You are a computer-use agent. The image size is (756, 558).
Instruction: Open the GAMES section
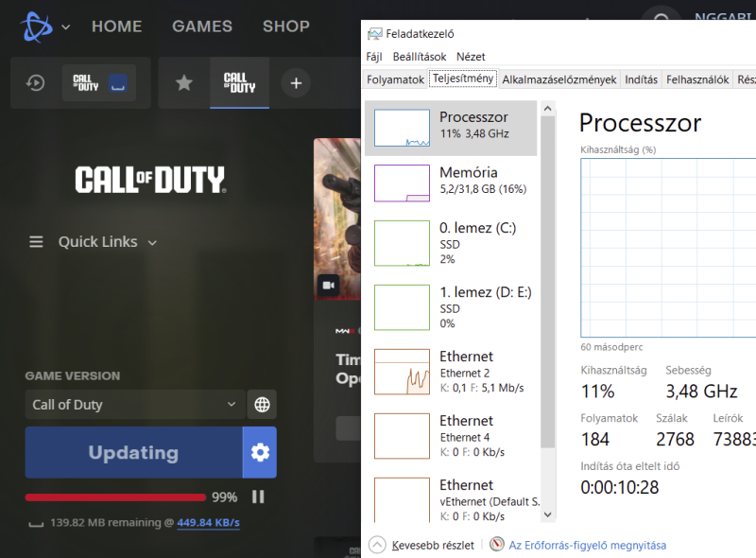(202, 26)
